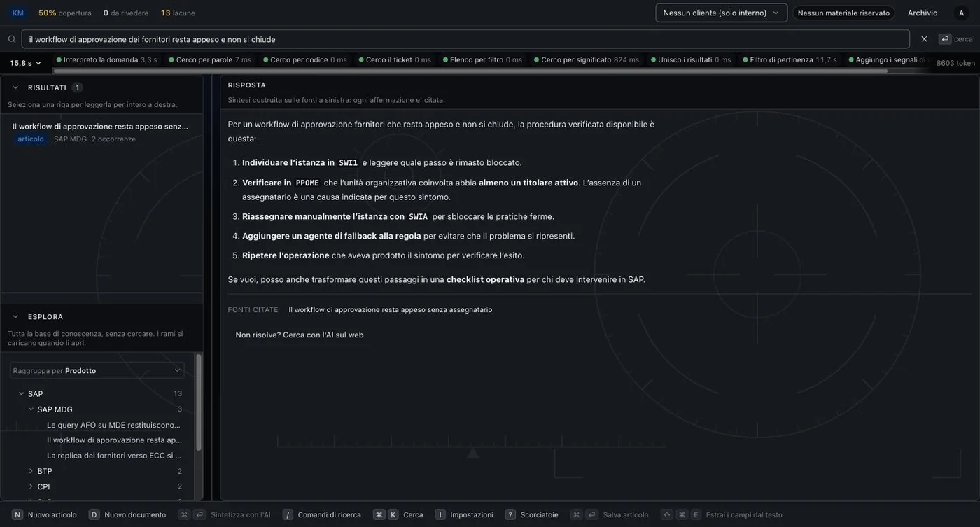Click the KM logo badge
Screen dimensions: 980x527
(x=18, y=13)
